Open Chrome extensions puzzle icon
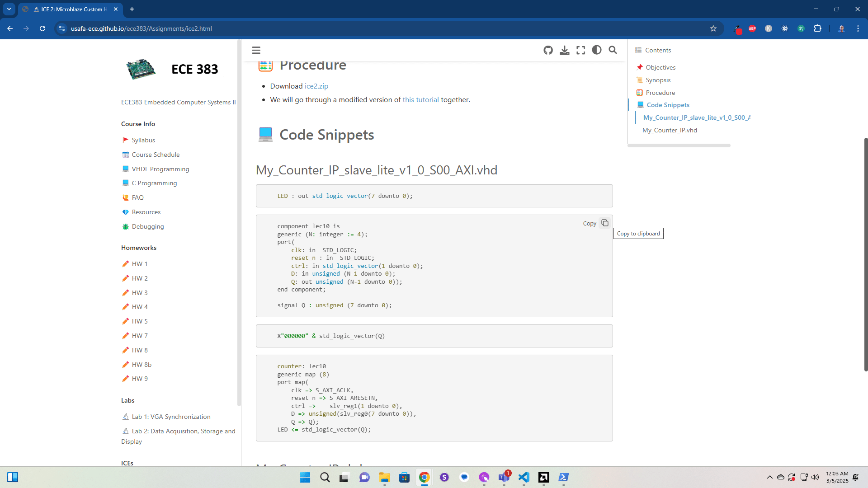The height and width of the screenshot is (488, 868). 817,28
